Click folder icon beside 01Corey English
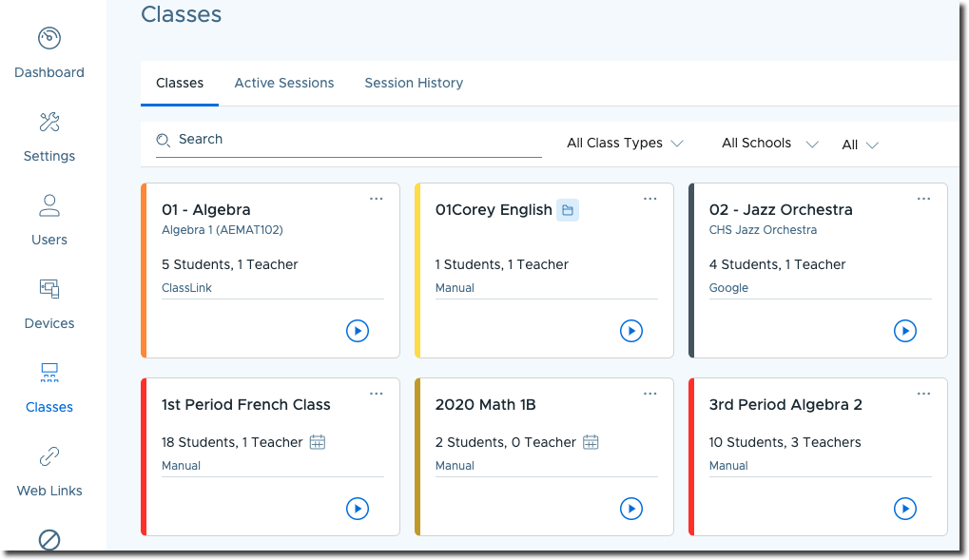Image resolution: width=969 pixels, height=560 pixels. pyautogui.click(x=568, y=210)
